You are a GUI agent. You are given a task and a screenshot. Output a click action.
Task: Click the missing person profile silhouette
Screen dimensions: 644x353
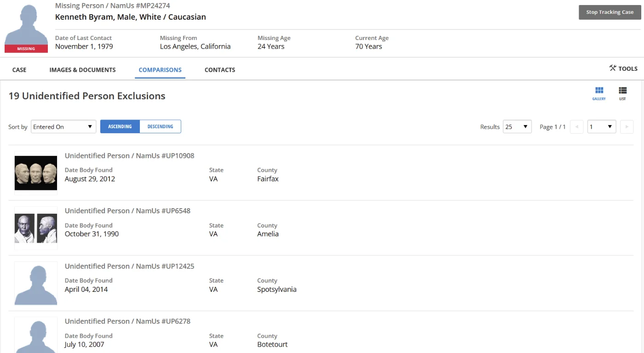(x=26, y=28)
